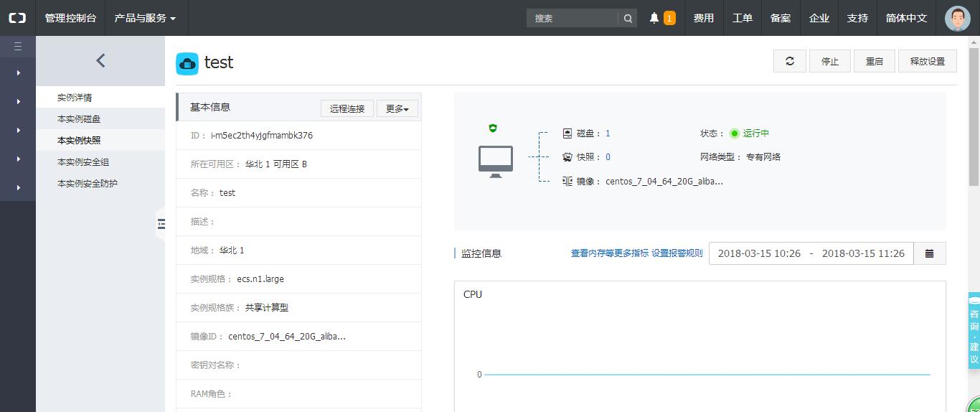Viewport: 980px width, 412px height.
Task: Click the 远程连接 button
Action: pyautogui.click(x=347, y=108)
